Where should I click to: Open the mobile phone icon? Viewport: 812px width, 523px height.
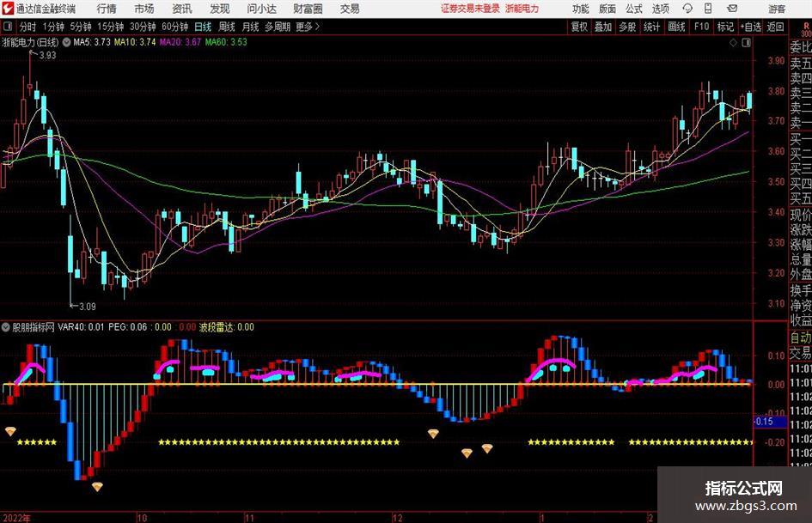(x=708, y=9)
